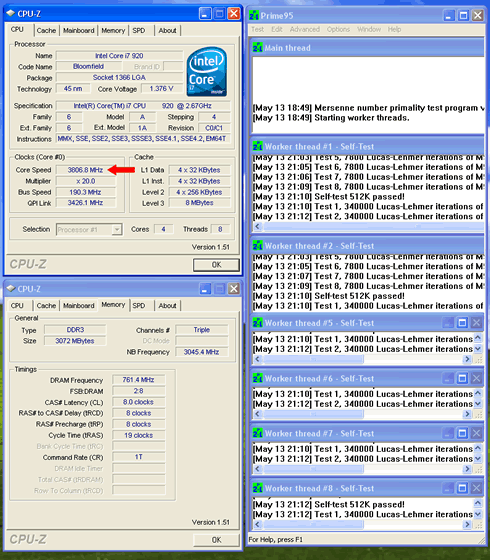Click the memory Size value 3072 MBytes
Viewport: 490px width, 560px height.
click(75, 341)
